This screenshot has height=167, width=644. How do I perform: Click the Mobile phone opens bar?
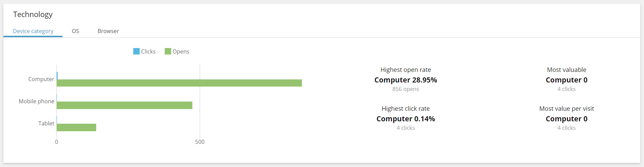pyautogui.click(x=125, y=105)
